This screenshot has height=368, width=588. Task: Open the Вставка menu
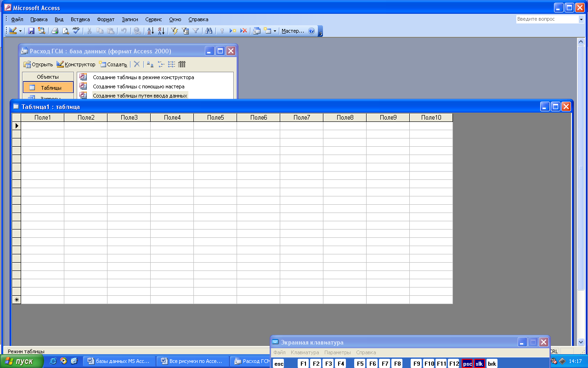[80, 19]
